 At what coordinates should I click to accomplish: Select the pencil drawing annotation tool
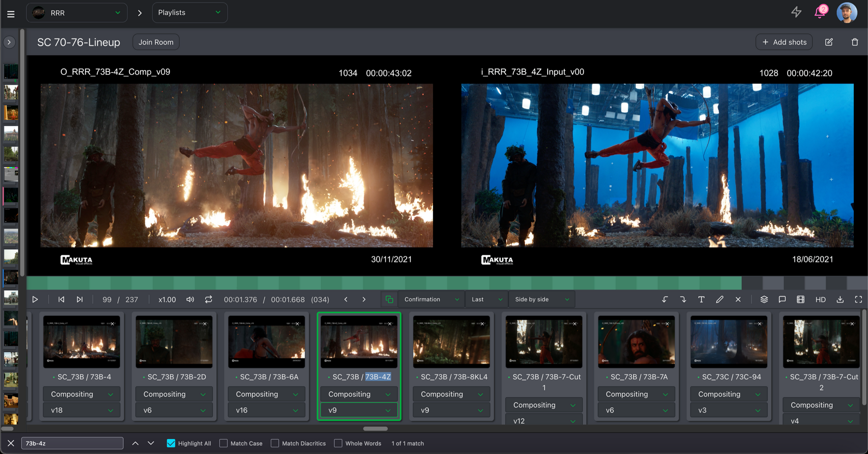(x=720, y=299)
